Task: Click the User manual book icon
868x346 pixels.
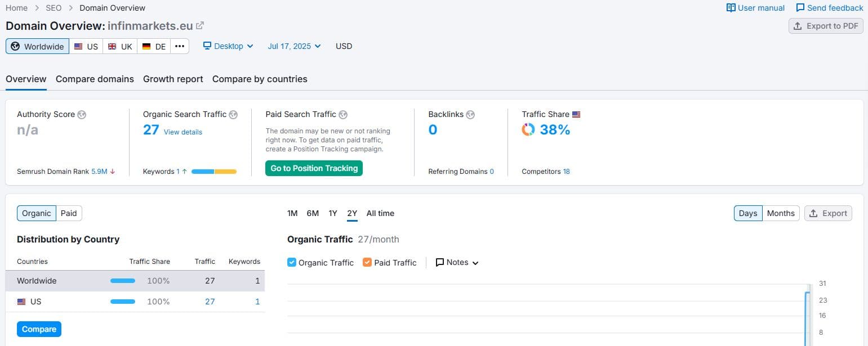Action: tap(731, 8)
